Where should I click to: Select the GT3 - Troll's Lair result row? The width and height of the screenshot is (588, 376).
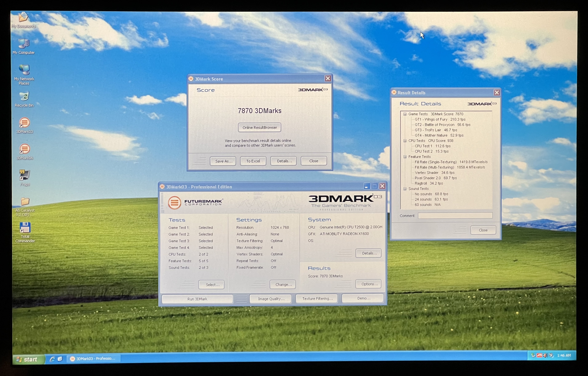(436, 130)
